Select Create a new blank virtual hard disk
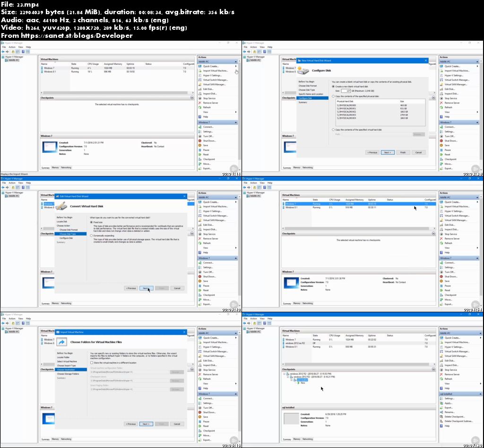Viewport: 484px width, 448px height. (x=333, y=87)
